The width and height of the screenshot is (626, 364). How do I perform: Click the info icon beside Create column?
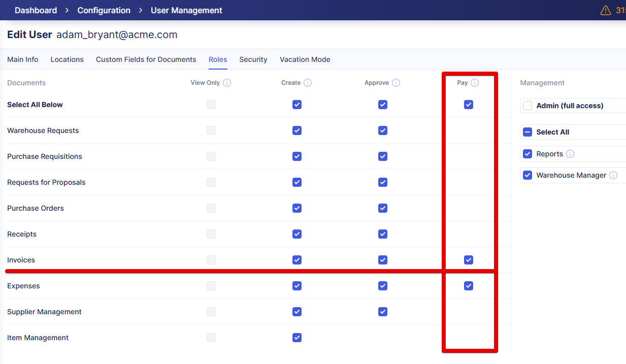point(308,83)
